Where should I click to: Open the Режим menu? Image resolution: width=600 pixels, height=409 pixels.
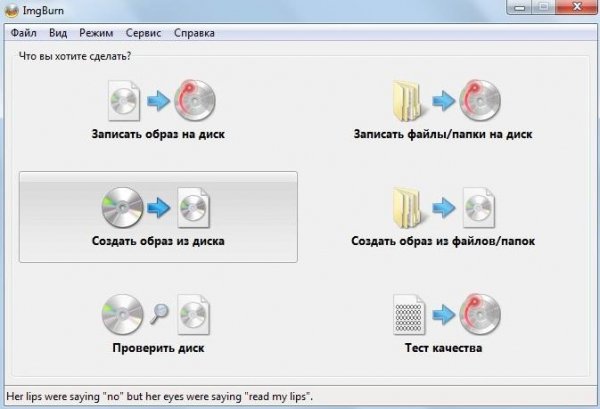96,33
